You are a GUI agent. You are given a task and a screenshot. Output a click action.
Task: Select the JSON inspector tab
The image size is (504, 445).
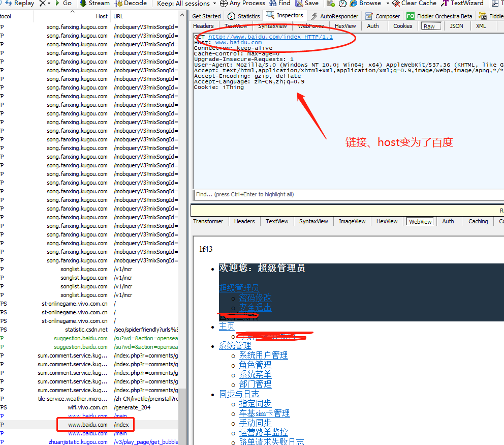tap(456, 26)
